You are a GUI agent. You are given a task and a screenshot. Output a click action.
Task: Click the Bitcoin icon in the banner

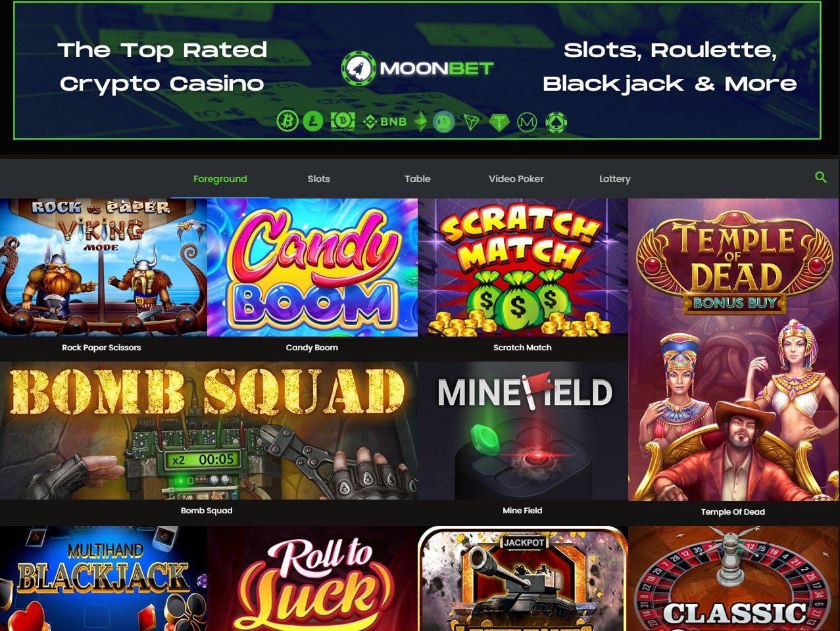pos(287,121)
